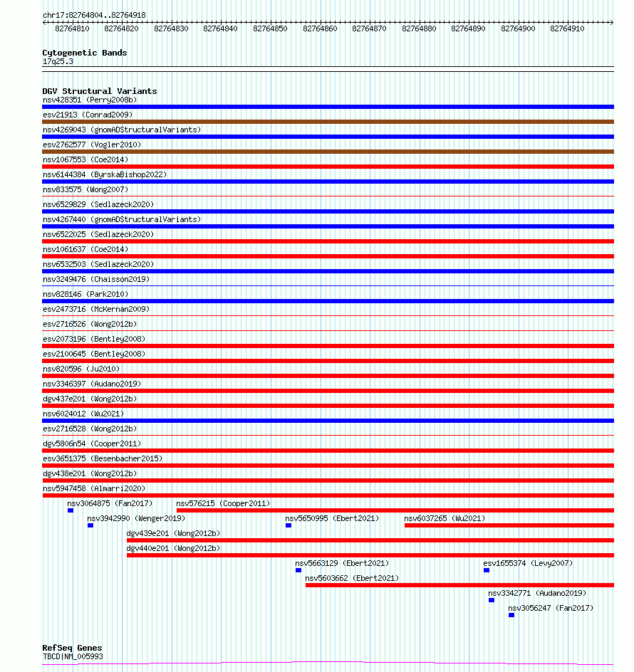Click the red bar of nsv576215 (Cooper2011)

click(395, 510)
